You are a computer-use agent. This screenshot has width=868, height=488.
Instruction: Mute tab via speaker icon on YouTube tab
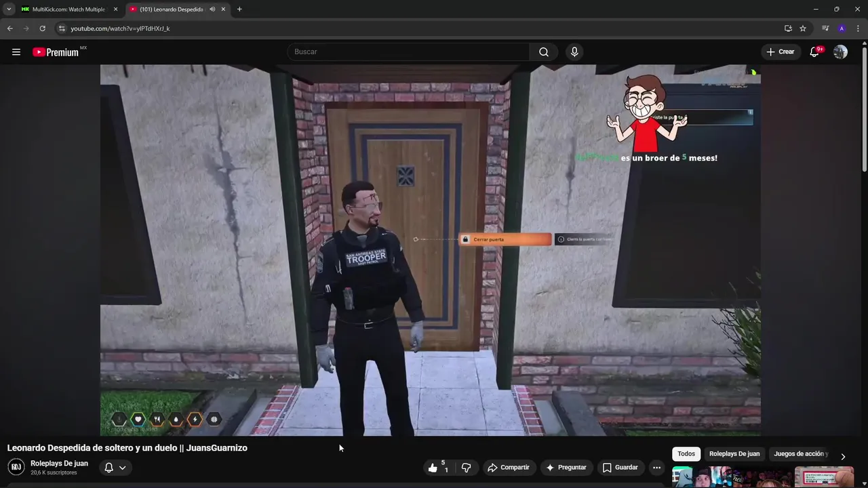click(x=212, y=9)
